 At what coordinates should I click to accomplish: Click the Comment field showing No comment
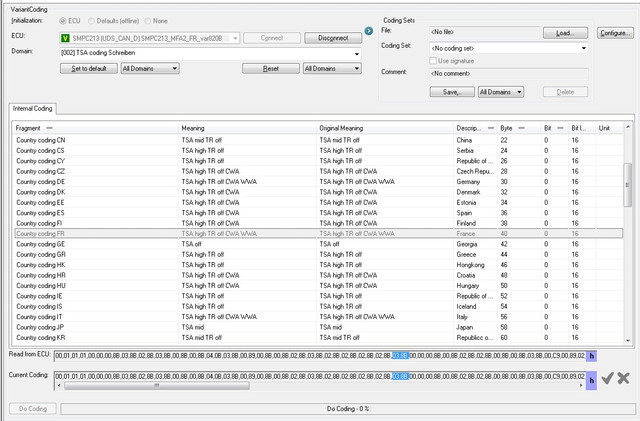coord(509,74)
